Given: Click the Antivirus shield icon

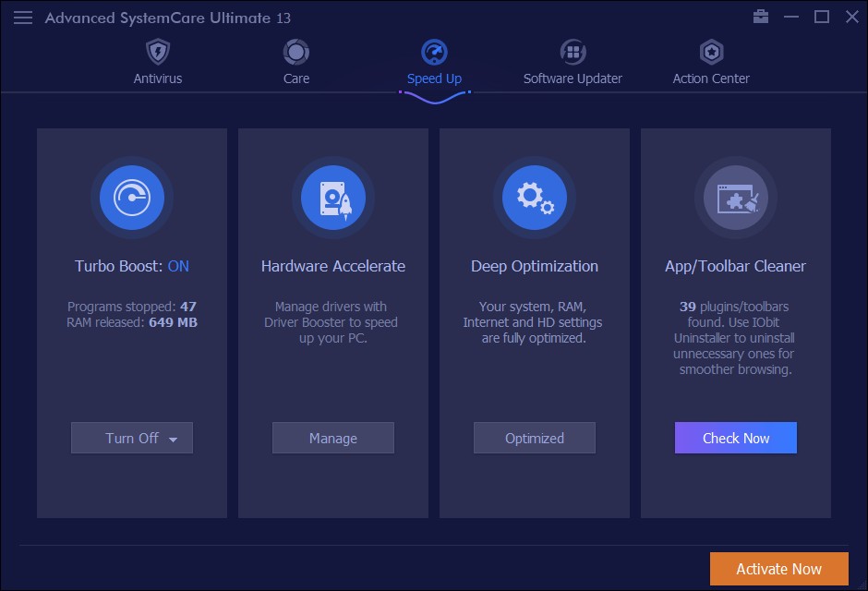Looking at the screenshot, I should [157, 52].
